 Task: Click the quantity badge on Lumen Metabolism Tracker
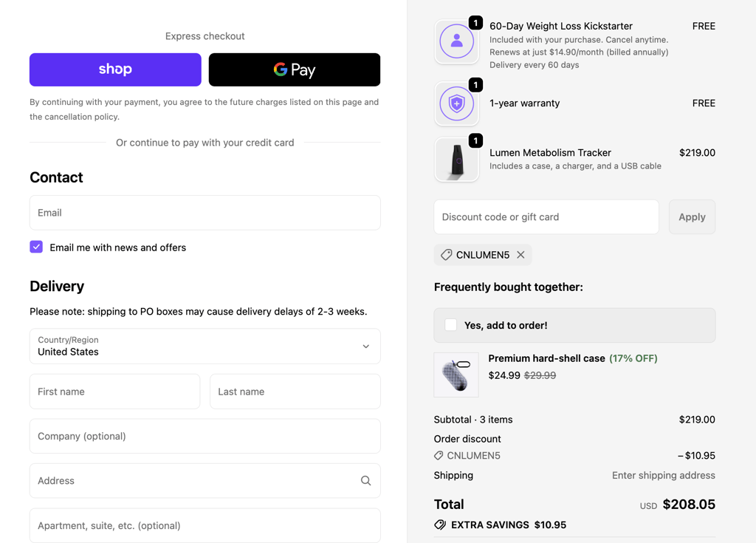(x=476, y=140)
